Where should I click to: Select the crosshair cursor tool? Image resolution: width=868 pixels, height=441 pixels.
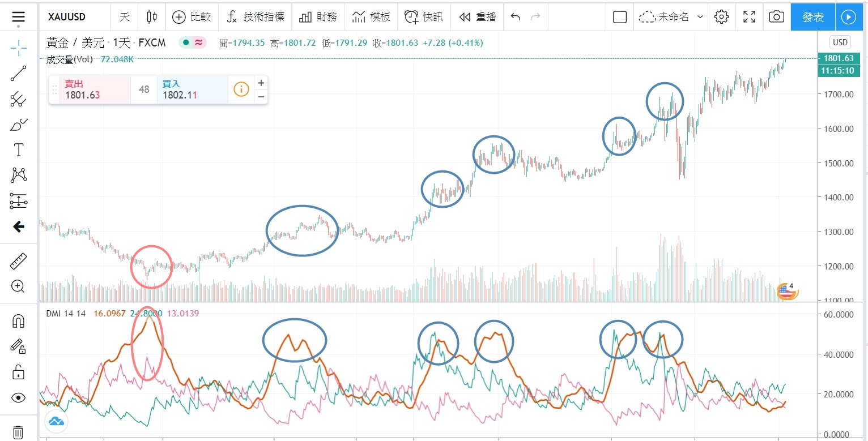pos(18,48)
